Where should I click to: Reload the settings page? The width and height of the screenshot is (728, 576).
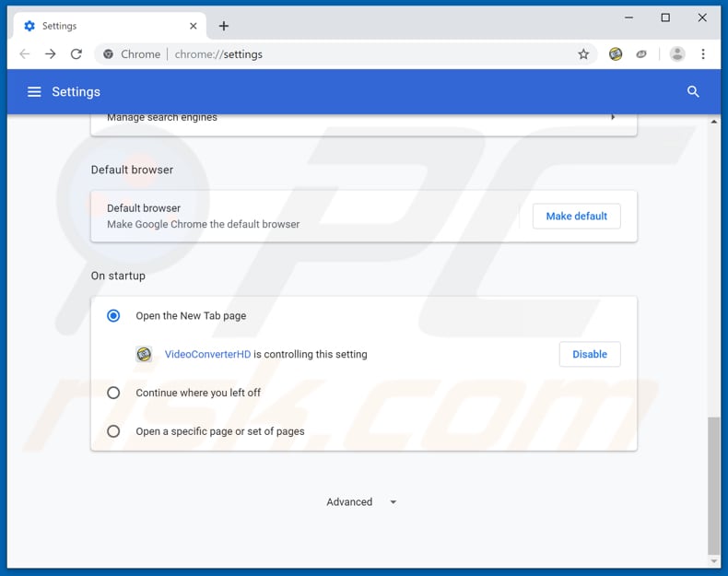point(76,54)
